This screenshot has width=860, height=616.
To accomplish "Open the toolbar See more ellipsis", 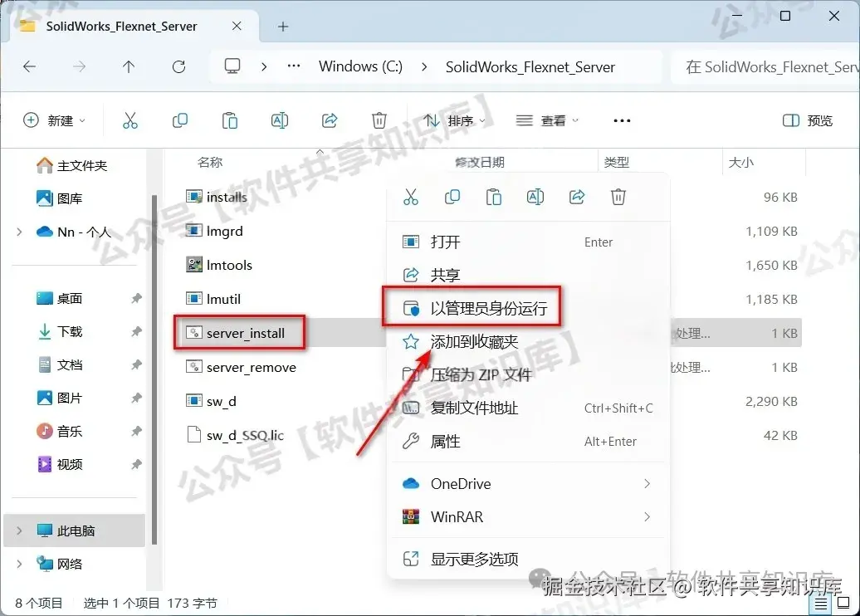I will pos(622,120).
